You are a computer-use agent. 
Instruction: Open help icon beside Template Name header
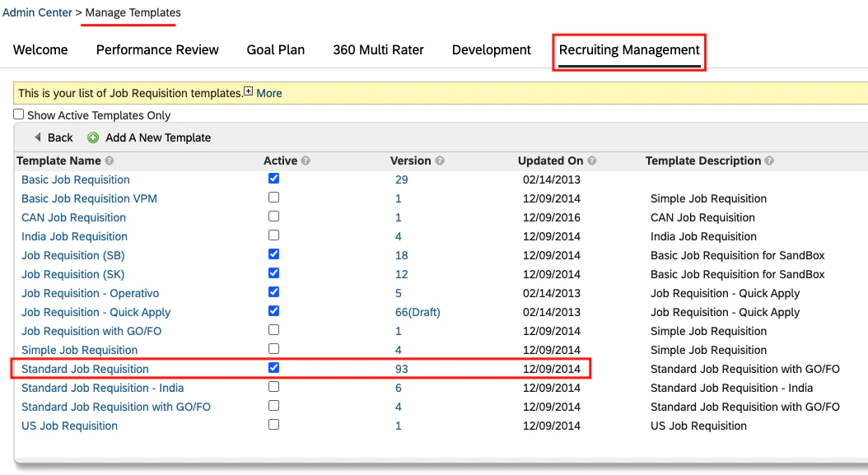(111, 161)
